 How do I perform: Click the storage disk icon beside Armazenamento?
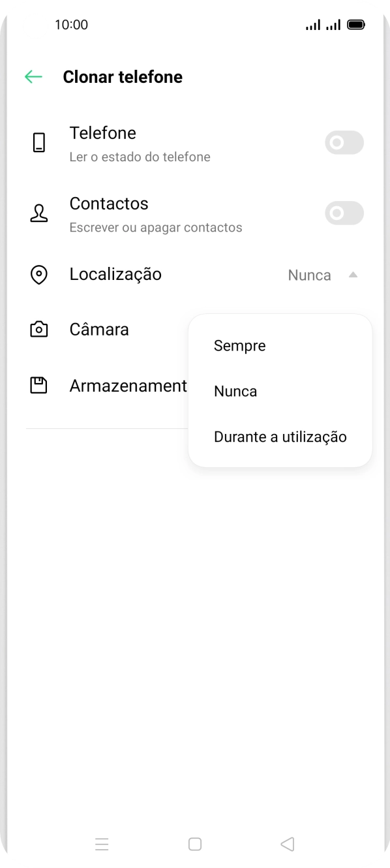[x=39, y=385]
